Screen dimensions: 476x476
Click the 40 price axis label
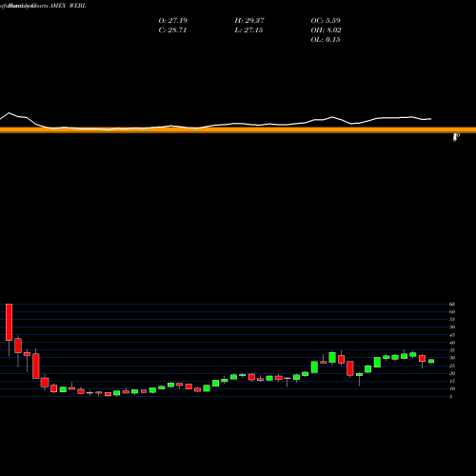point(452,343)
